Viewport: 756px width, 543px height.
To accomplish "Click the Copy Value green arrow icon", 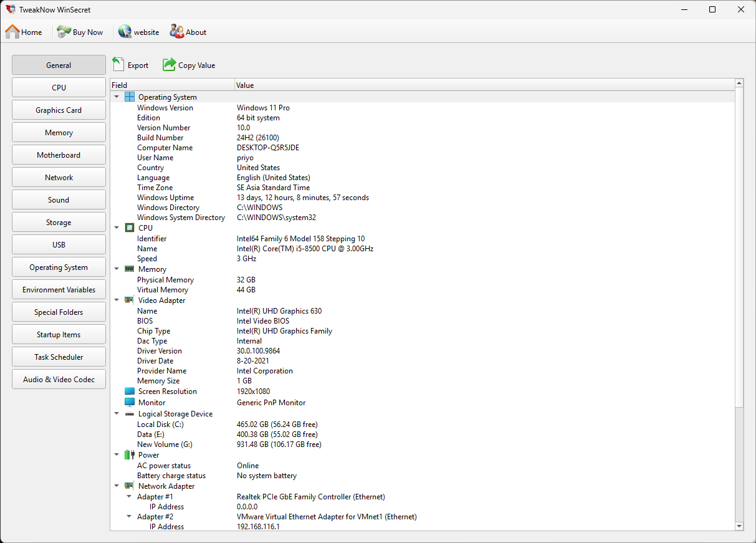I will click(x=169, y=64).
